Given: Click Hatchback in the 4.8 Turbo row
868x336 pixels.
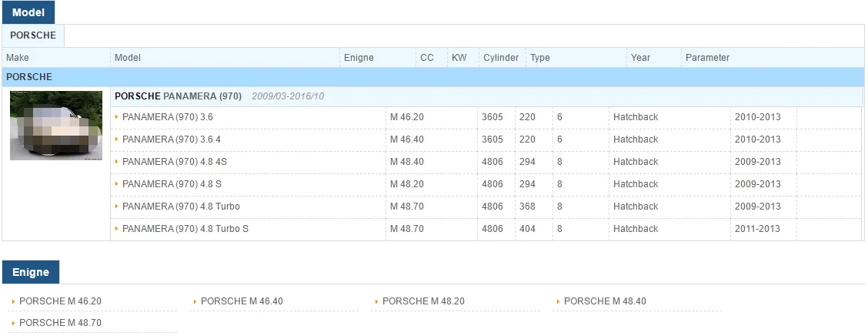Looking at the screenshot, I should [636, 207].
